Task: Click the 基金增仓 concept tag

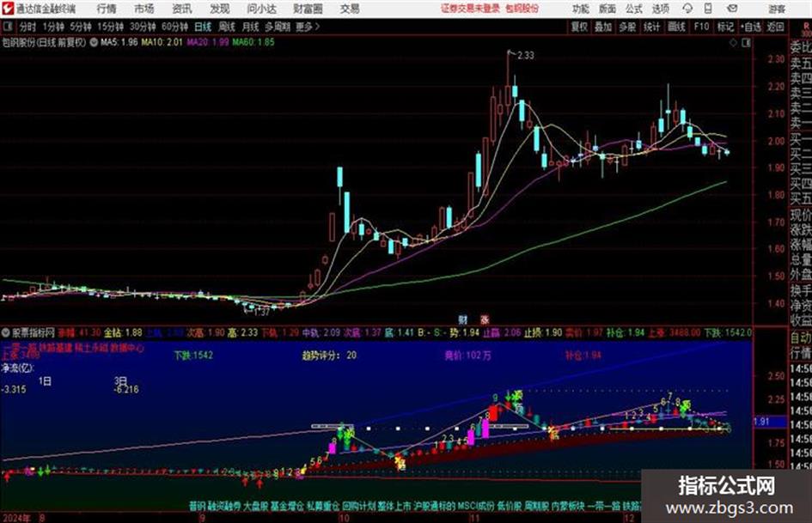Action: [x=287, y=506]
